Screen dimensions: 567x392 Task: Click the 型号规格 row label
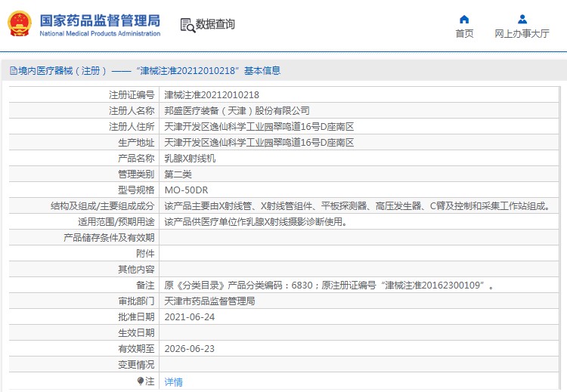click(136, 190)
